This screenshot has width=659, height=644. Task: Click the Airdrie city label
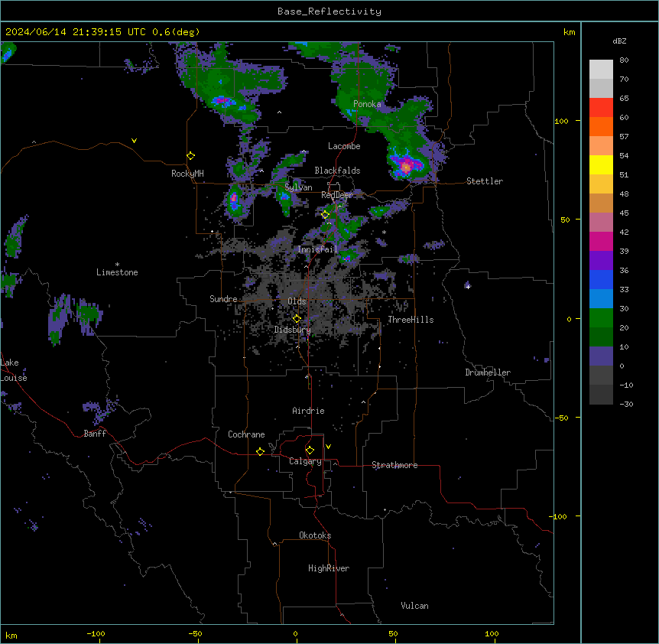point(308,411)
